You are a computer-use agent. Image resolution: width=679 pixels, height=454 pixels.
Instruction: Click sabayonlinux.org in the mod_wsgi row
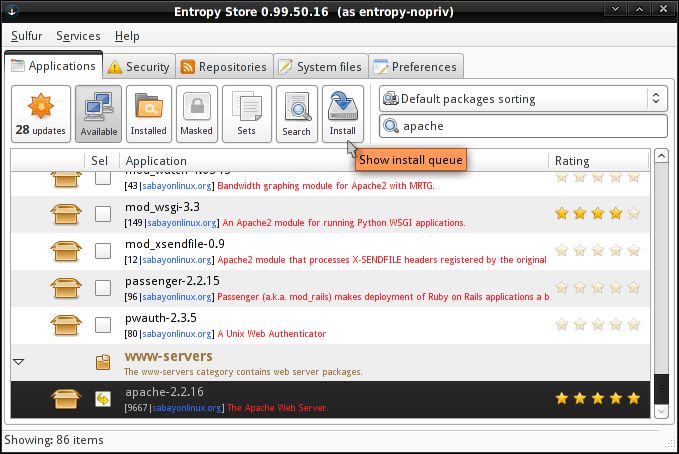click(182, 223)
